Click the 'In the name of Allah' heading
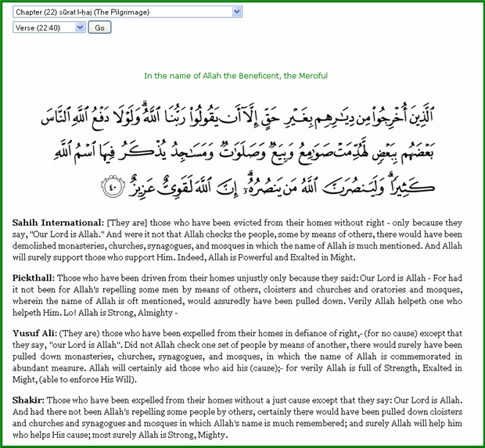The image size is (485, 448). pos(235,76)
